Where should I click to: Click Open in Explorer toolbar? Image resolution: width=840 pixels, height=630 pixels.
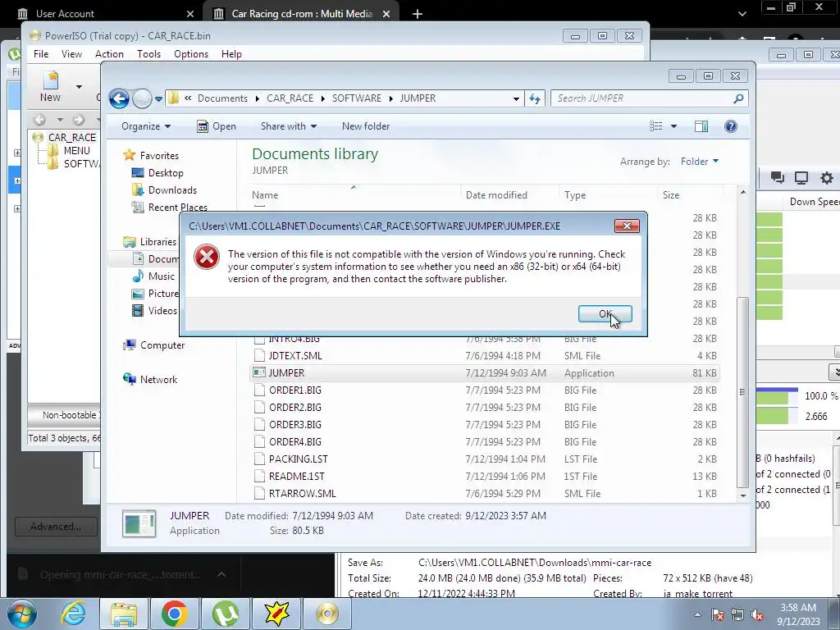pos(217,126)
